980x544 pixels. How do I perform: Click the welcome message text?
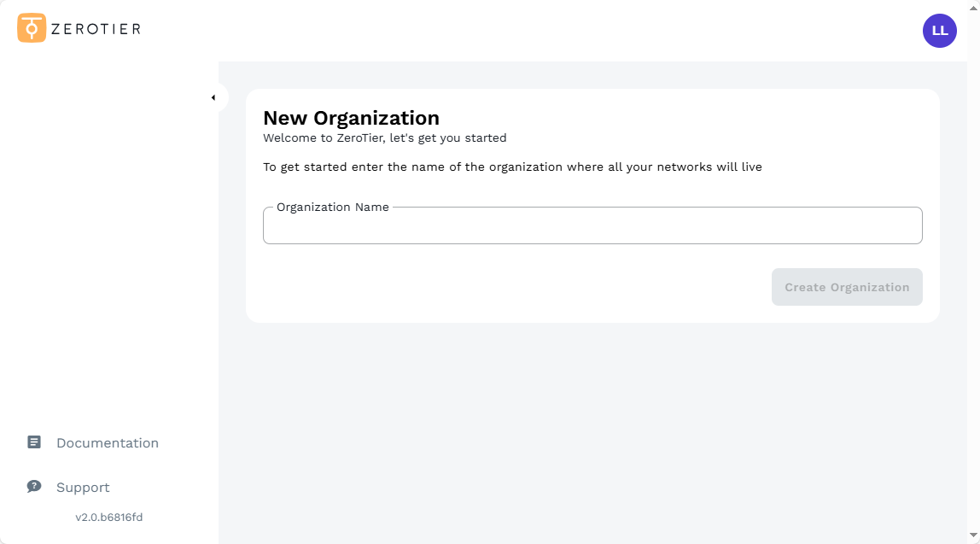pos(385,137)
